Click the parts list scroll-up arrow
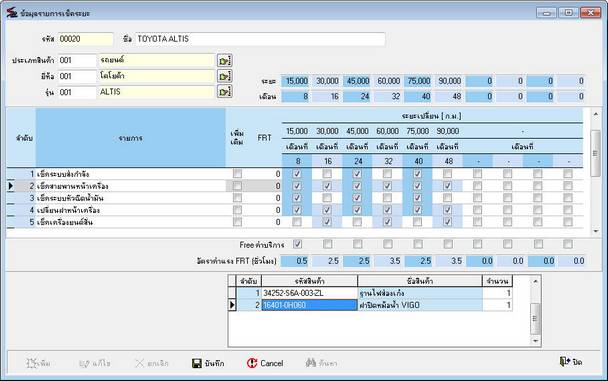The image size is (608, 381). point(535,281)
